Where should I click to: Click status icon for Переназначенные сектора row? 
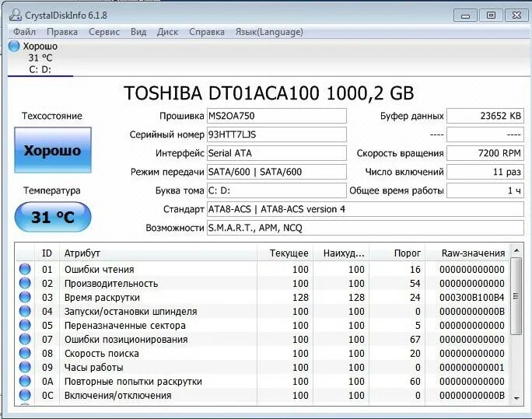(x=25, y=325)
